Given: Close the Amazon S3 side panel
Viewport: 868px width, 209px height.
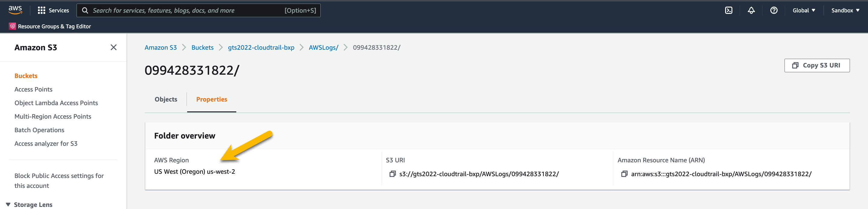Looking at the screenshot, I should (x=114, y=48).
